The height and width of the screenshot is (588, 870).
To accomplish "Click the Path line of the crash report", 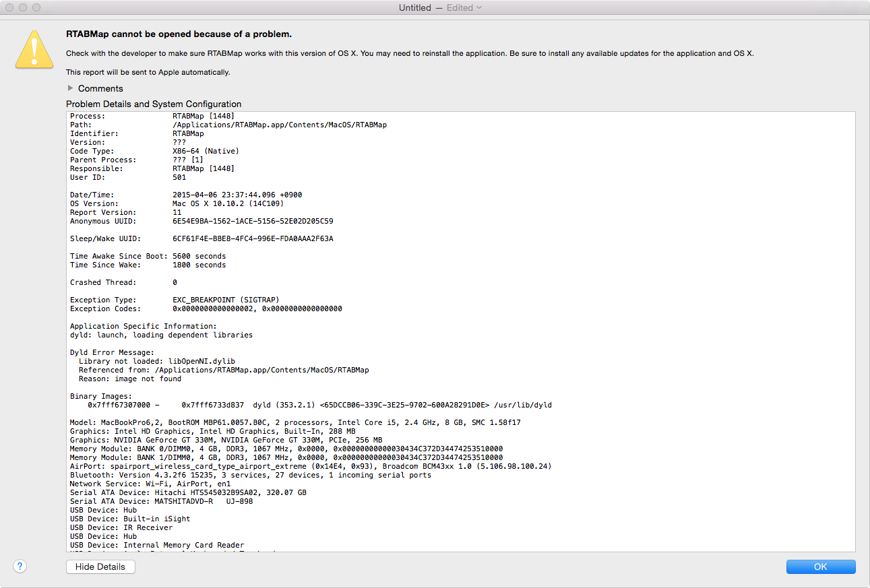I will (228, 125).
